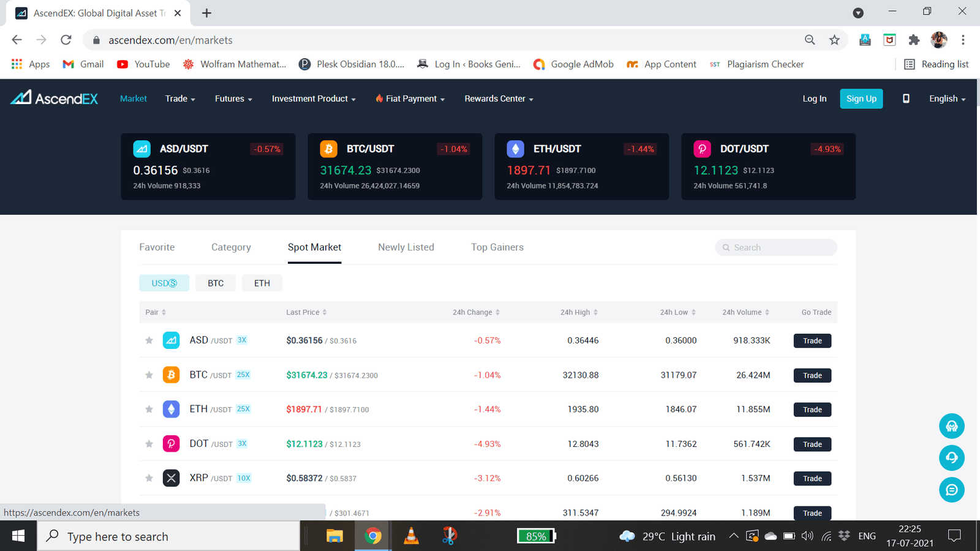Screen dimensions: 980x551
Task: Select the ETH quote filter
Action: [262, 283]
